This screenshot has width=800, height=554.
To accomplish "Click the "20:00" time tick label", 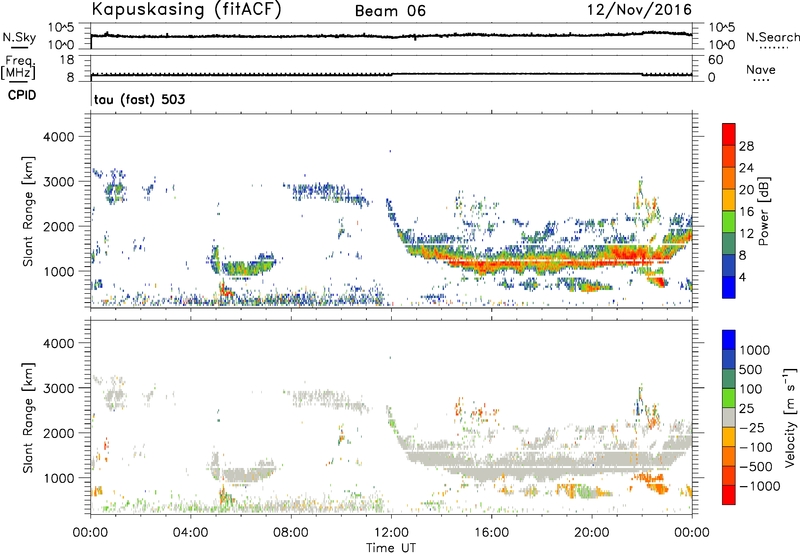I will pyautogui.click(x=592, y=533).
